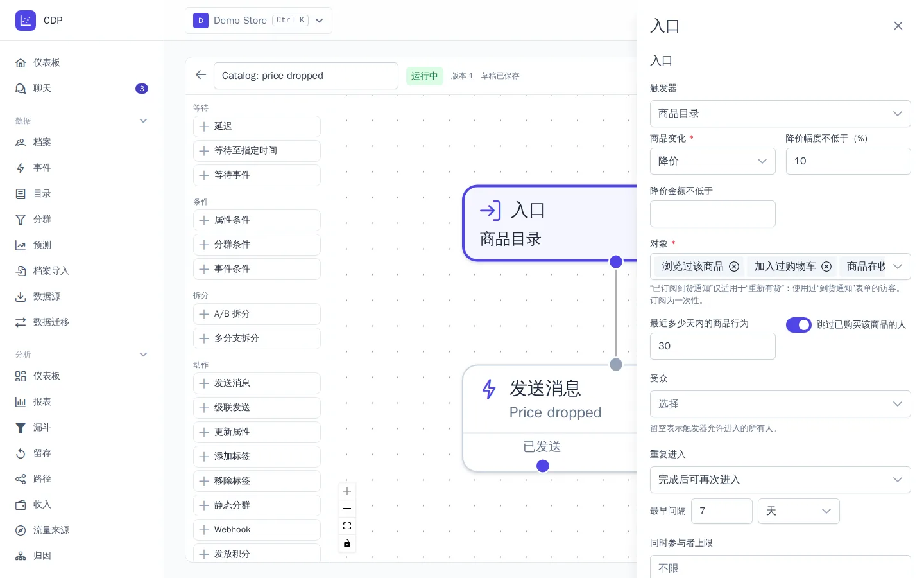Screen dimensions: 924x578
Task: Click the 报表 bar chart icon
Action: pos(21,402)
